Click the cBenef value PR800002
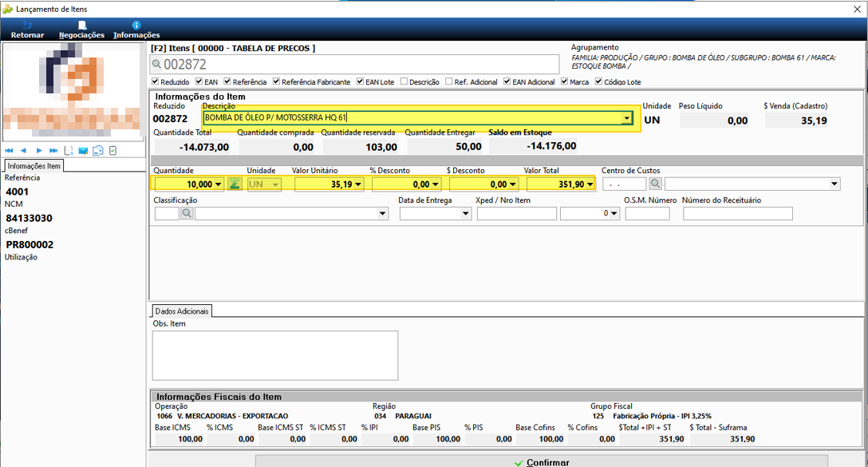This screenshot has height=467, width=868. tap(30, 245)
